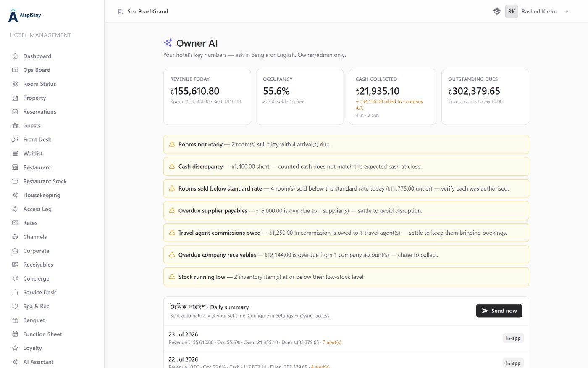This screenshot has height=368, width=588.
Task: Click the Corporate briefcase icon
Action: [15, 250]
